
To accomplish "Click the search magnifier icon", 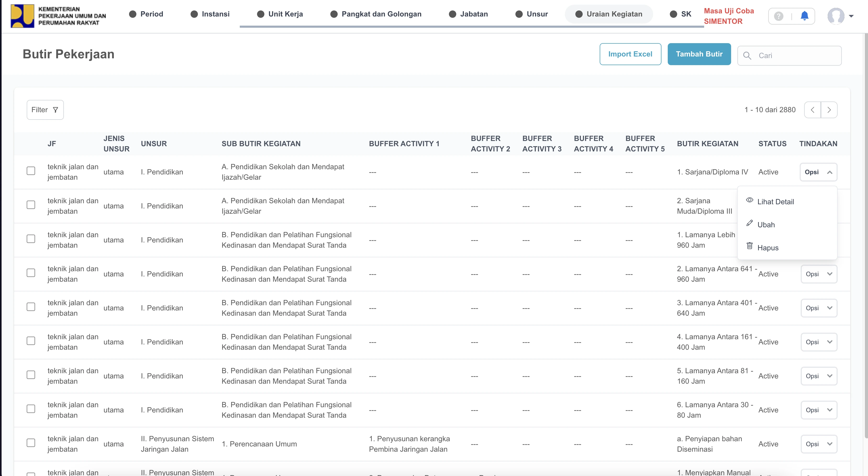I will [x=747, y=55].
